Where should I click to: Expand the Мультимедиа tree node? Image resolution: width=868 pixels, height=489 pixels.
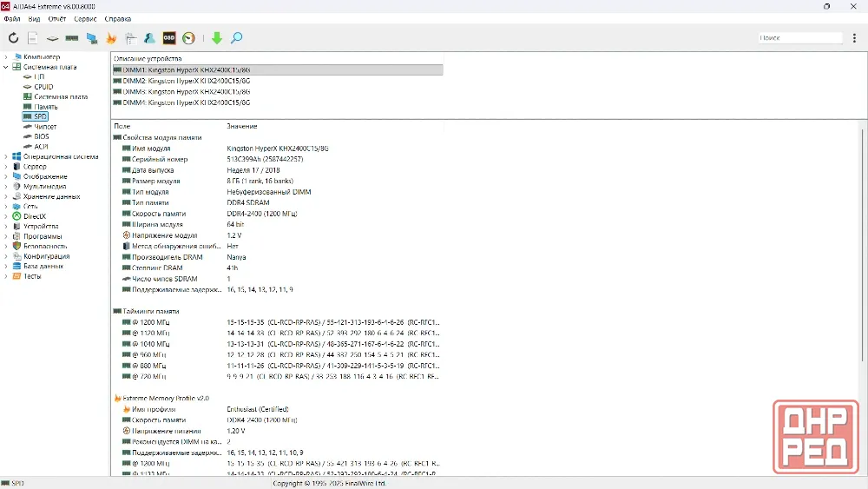pyautogui.click(x=6, y=187)
